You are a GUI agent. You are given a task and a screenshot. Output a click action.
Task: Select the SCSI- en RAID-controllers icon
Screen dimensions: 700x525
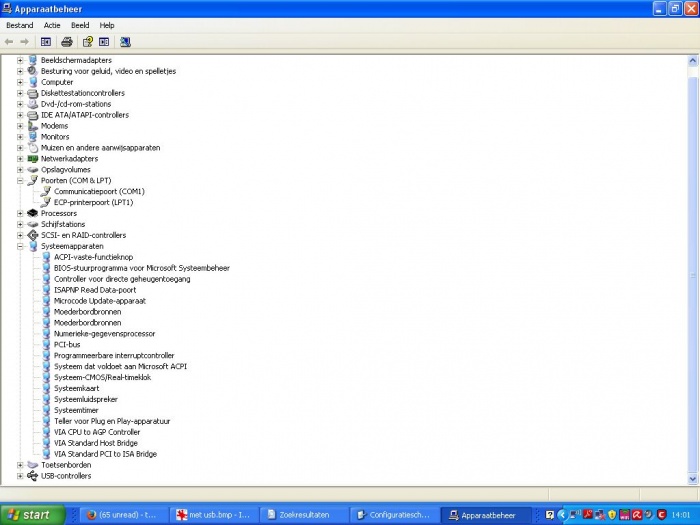click(x=33, y=235)
